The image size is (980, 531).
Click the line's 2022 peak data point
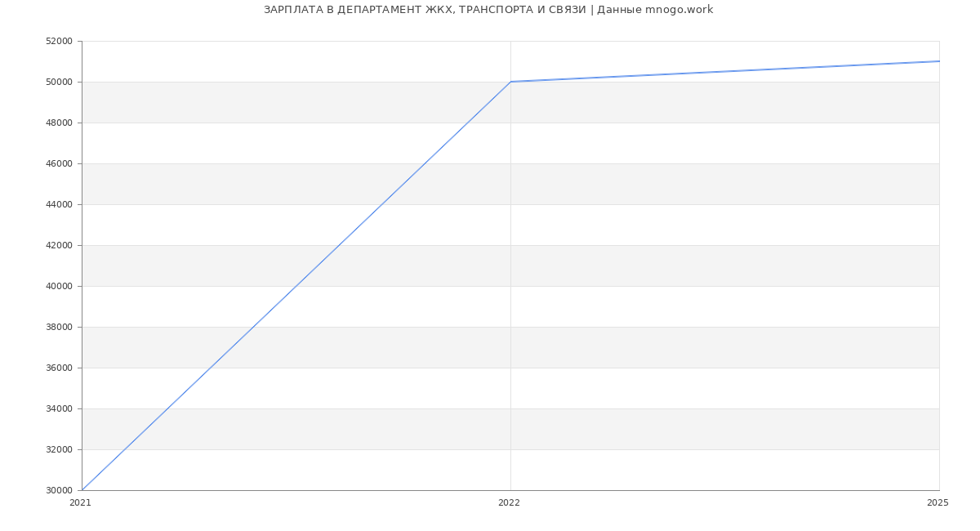(510, 82)
